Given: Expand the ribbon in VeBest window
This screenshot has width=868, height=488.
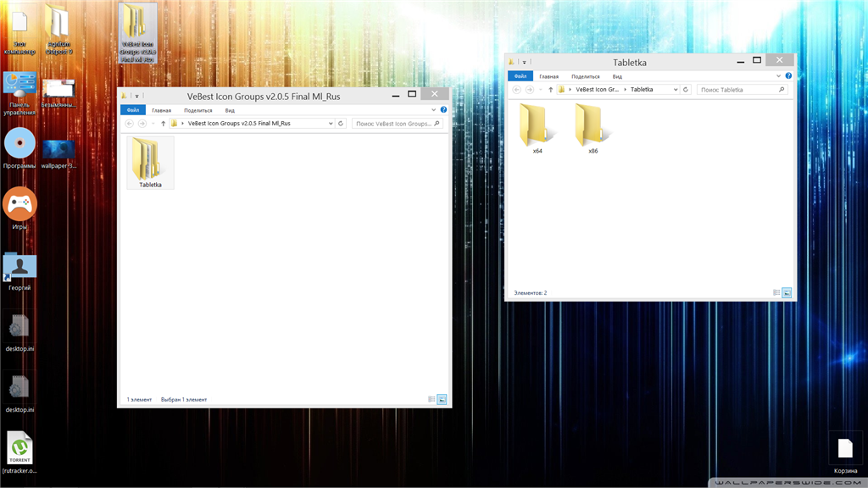Looking at the screenshot, I should pyautogui.click(x=433, y=109).
